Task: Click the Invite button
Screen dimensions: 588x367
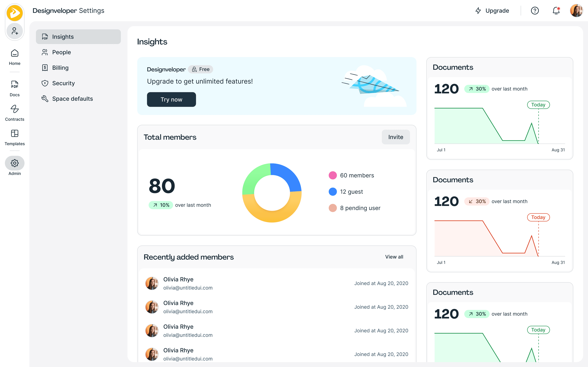Action: [x=395, y=137]
